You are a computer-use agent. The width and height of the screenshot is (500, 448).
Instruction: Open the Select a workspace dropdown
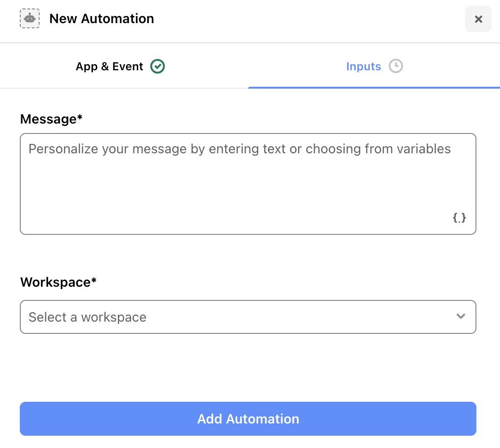248,317
